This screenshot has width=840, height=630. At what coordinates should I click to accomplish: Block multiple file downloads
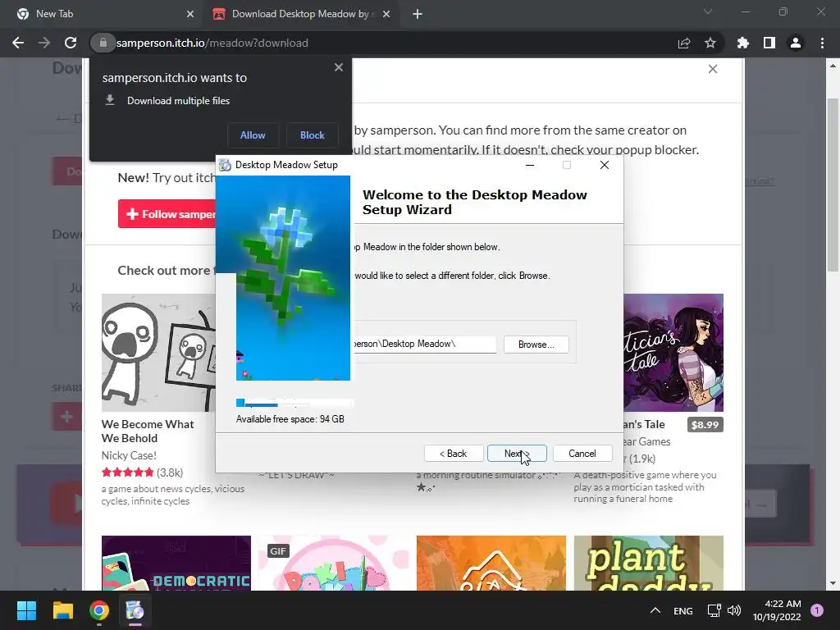pyautogui.click(x=313, y=135)
